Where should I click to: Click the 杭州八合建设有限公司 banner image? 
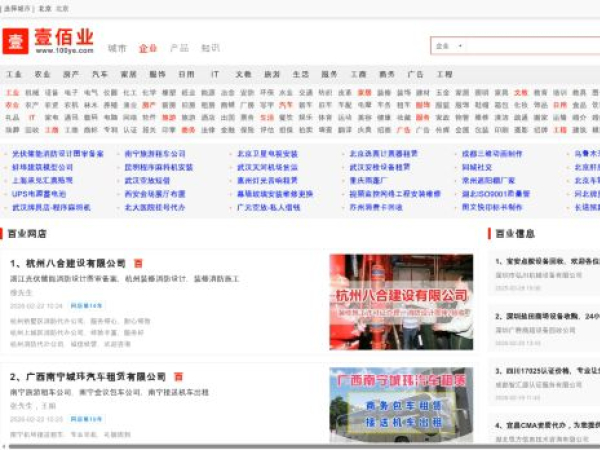[x=401, y=302]
